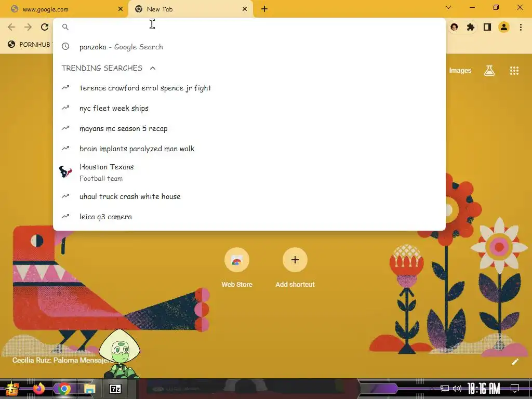Close the New Tab tab

(x=245, y=9)
